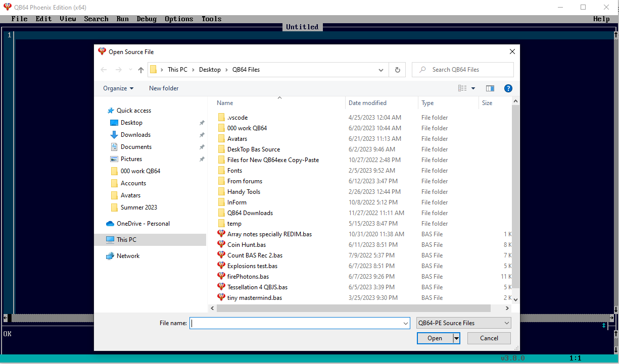Click the Open button

(435, 338)
